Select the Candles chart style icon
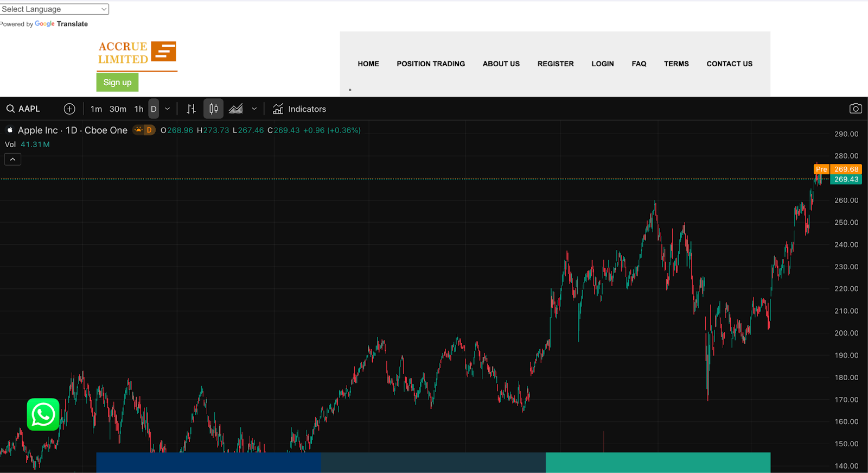Screen dimensions: 868x473 (214, 109)
